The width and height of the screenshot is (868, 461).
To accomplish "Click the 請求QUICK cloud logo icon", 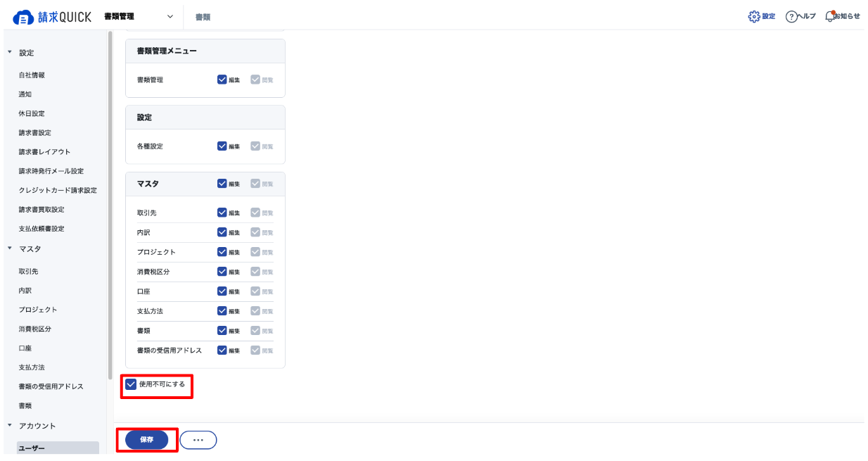I will pyautogui.click(x=25, y=17).
